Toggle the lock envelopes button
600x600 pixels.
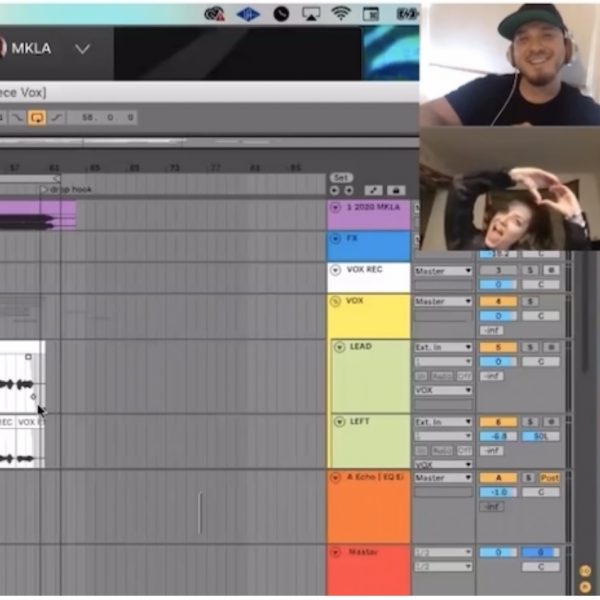[x=396, y=190]
